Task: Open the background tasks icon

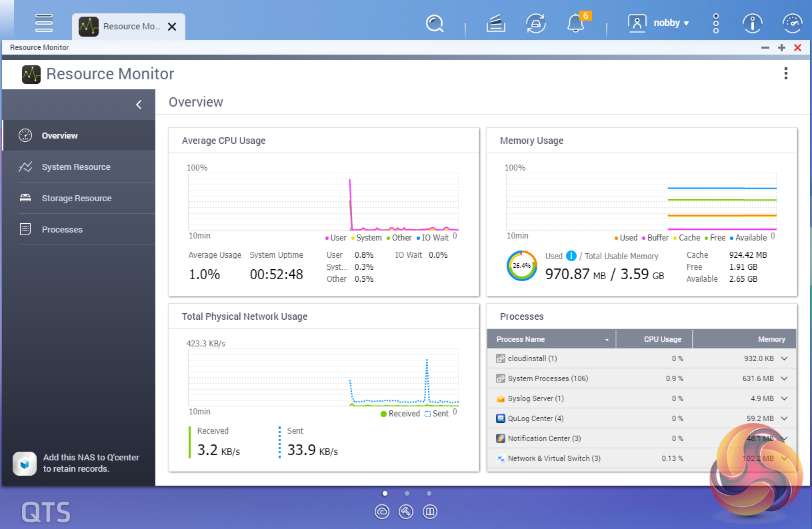Action: coord(494,23)
